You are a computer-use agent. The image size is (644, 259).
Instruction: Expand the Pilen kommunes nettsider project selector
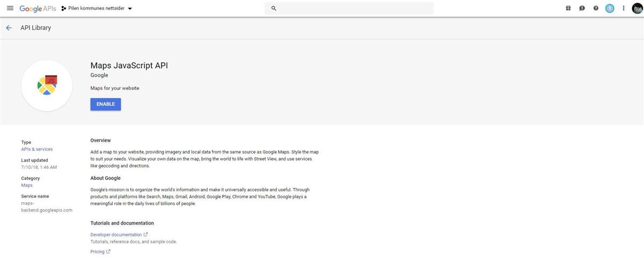click(x=97, y=9)
